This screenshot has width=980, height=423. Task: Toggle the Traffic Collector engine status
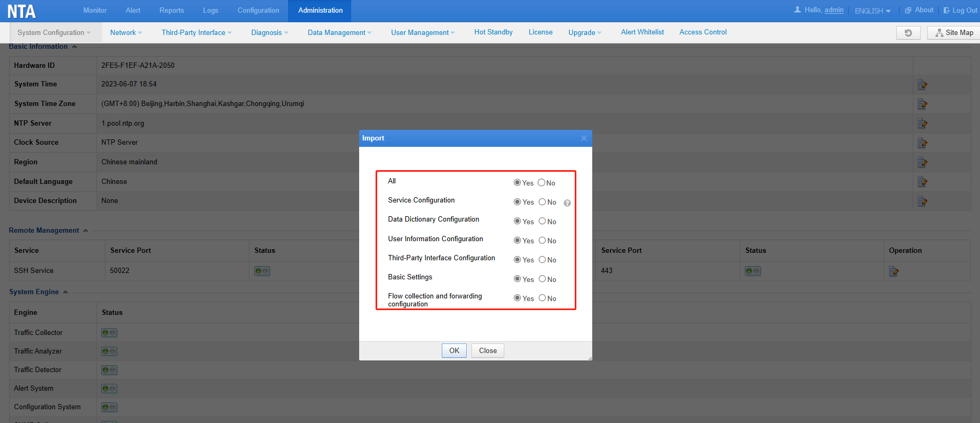109,333
